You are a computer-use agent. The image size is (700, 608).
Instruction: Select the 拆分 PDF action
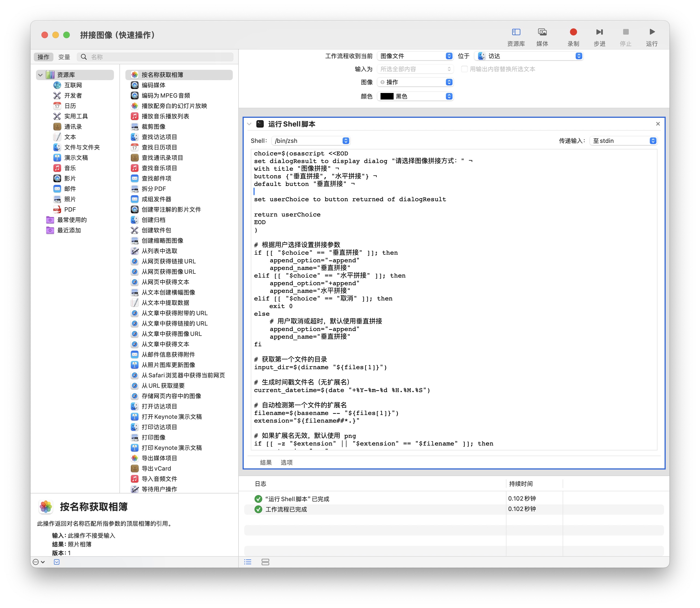[154, 189]
